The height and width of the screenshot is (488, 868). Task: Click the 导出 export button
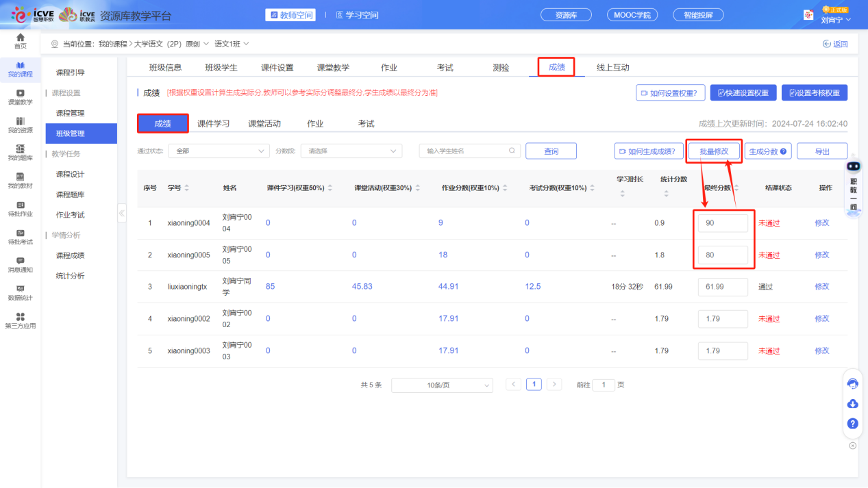(x=822, y=151)
